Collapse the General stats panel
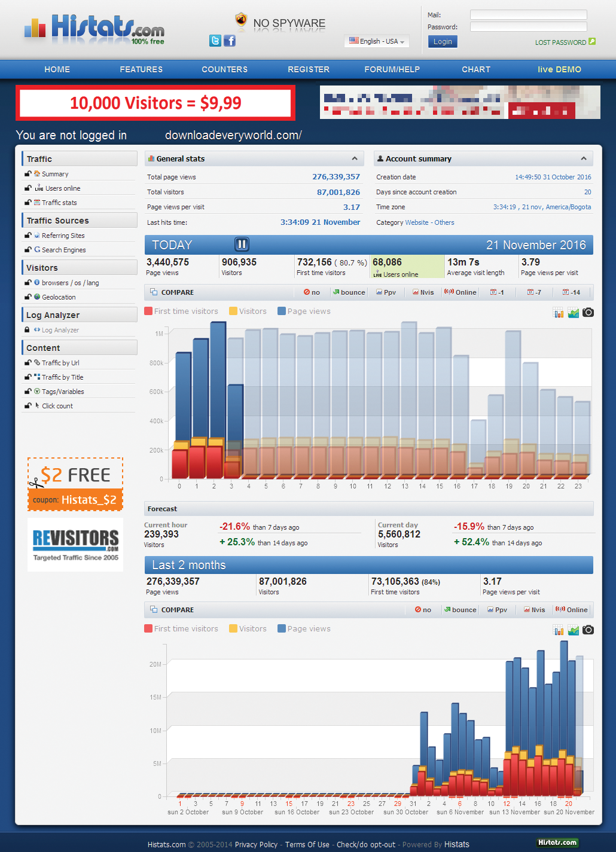This screenshot has width=616, height=852. pos(355,158)
